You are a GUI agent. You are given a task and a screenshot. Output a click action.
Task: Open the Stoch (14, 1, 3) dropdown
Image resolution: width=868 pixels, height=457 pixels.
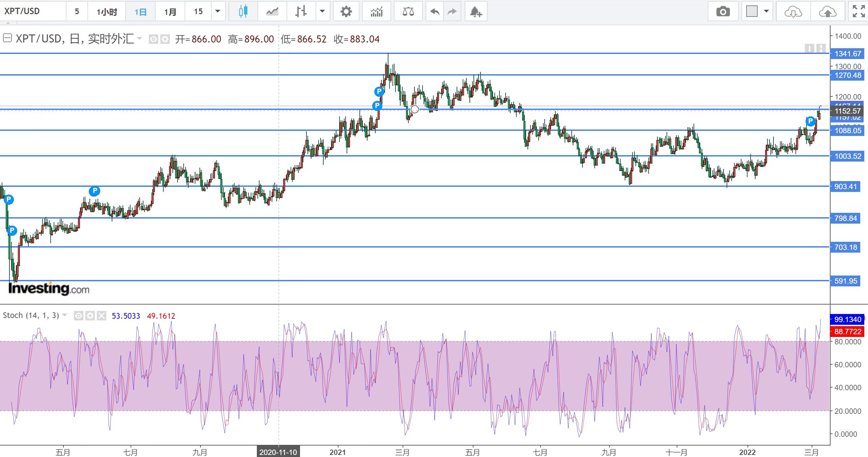point(64,315)
